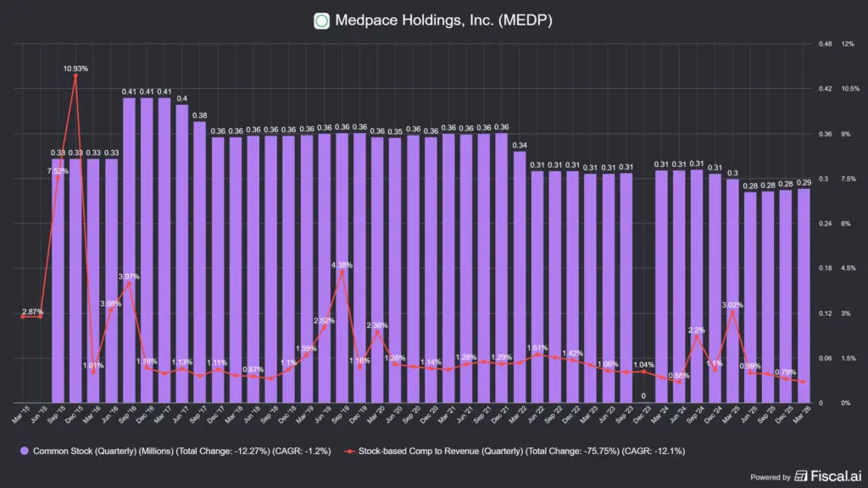Click the 10.5% right-axis label

click(x=850, y=88)
